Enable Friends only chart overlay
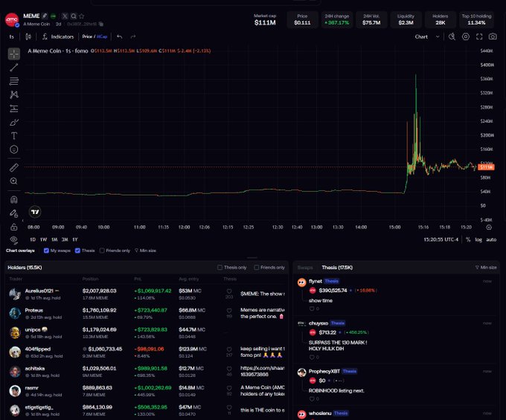506x420 pixels. point(102,251)
